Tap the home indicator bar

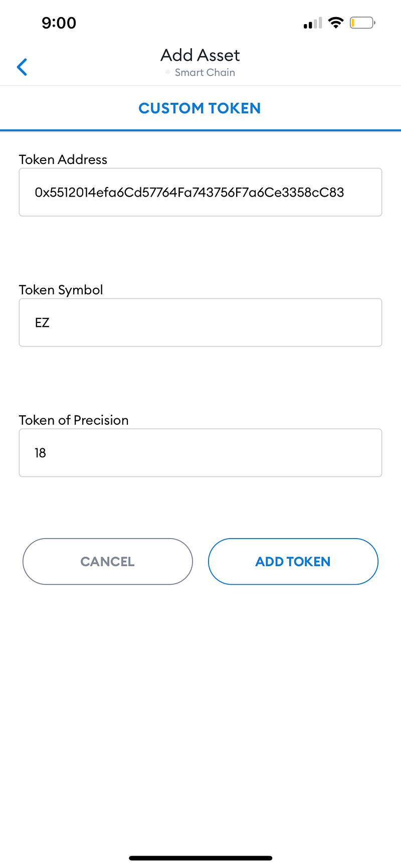[x=200, y=858]
